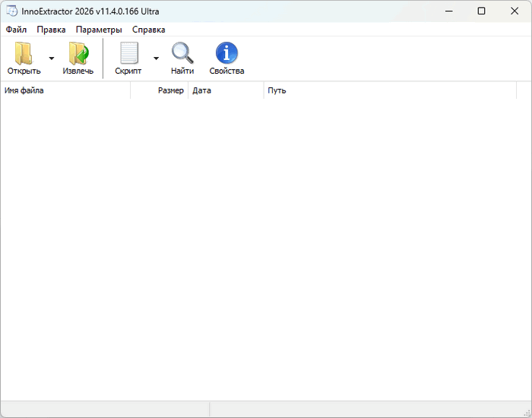Maximize the InnoExtractor window

[481, 11]
